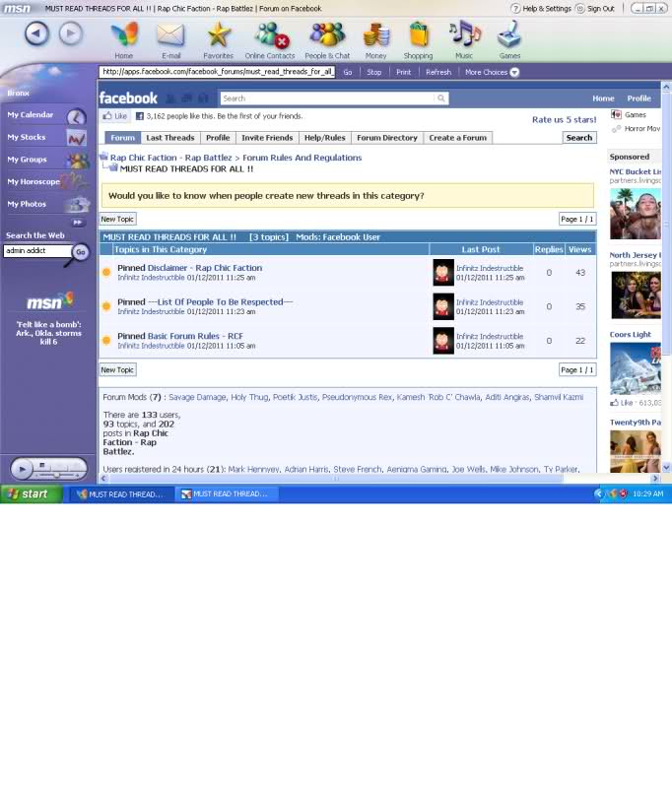
Task: Click the bottom New Topic button
Action: tap(117, 370)
